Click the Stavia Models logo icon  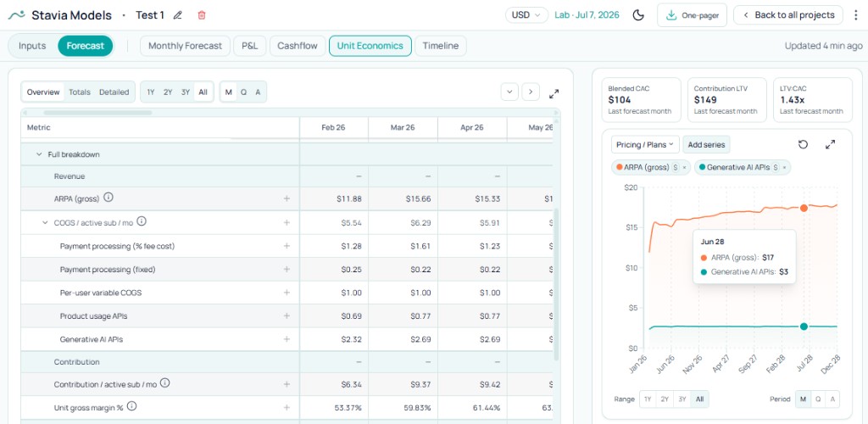pyautogui.click(x=17, y=15)
